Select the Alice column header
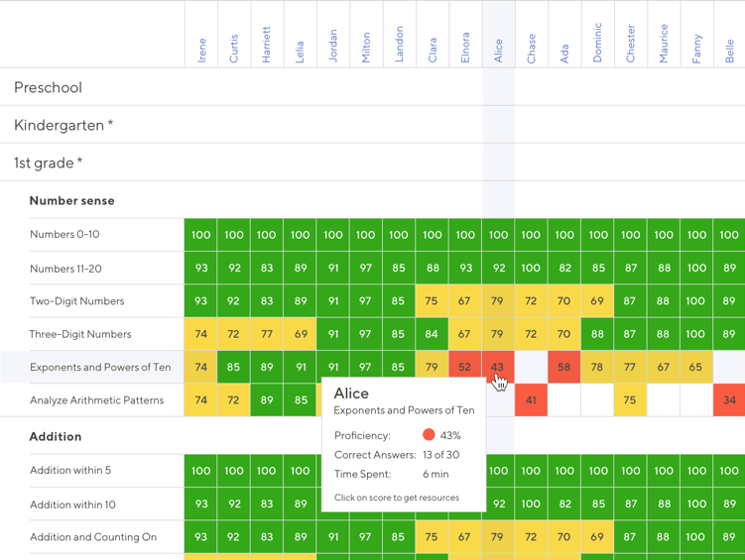745x560 pixels. point(498,50)
